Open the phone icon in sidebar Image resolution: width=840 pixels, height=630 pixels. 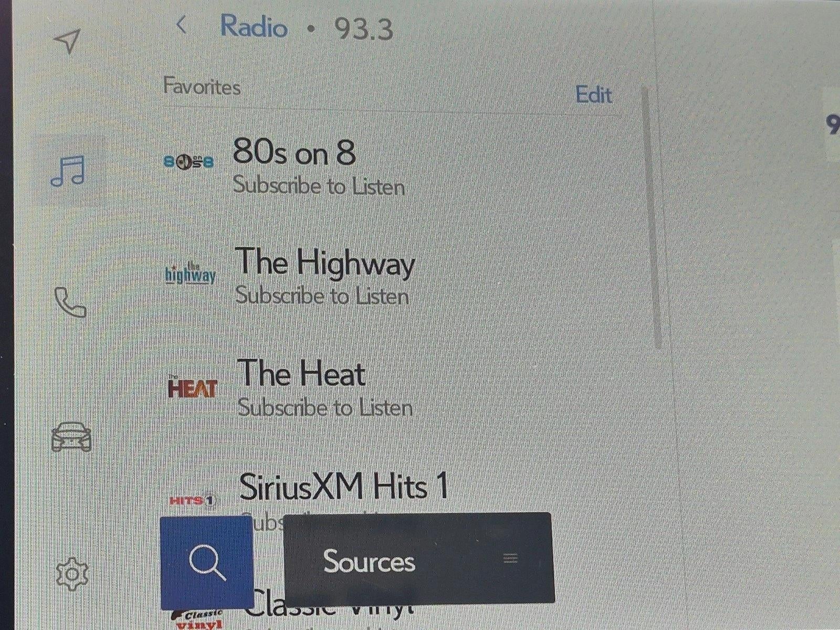(x=70, y=302)
